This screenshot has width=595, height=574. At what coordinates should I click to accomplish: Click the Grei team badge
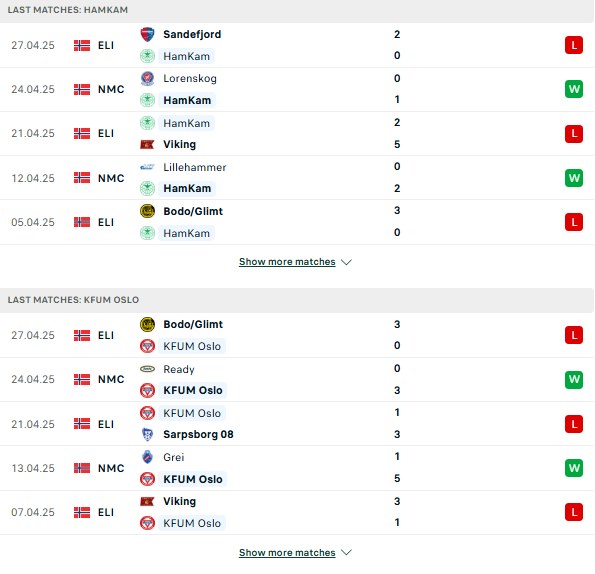click(x=147, y=457)
